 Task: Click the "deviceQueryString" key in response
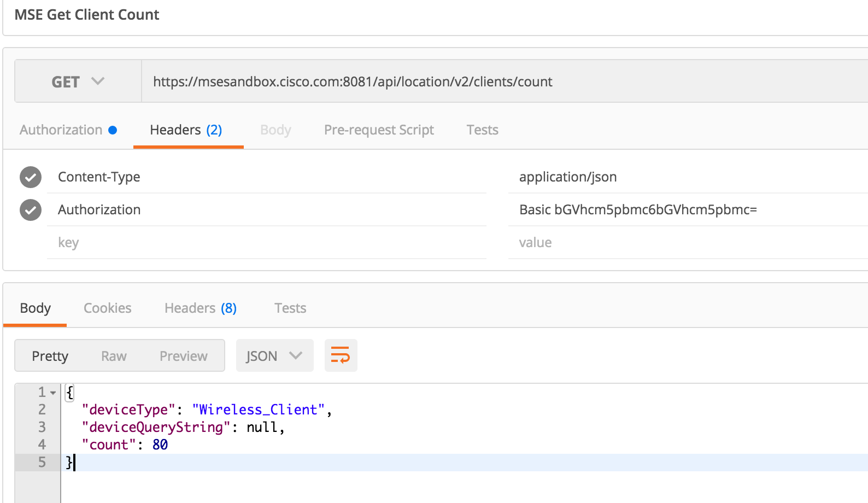point(156,427)
